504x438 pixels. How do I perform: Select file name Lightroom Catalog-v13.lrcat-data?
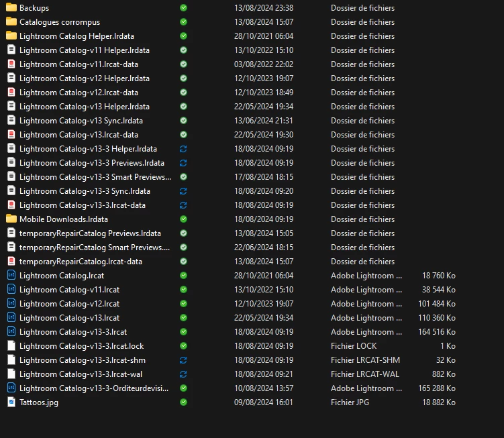[79, 135]
